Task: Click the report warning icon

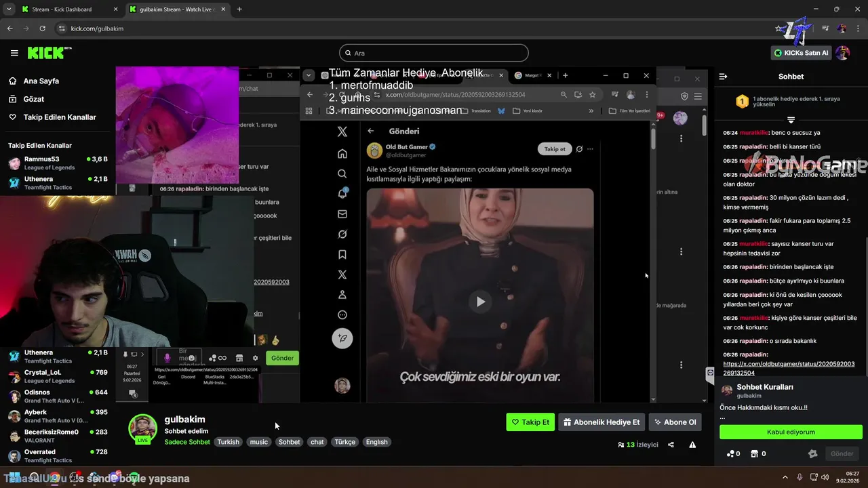Action: 692,445
